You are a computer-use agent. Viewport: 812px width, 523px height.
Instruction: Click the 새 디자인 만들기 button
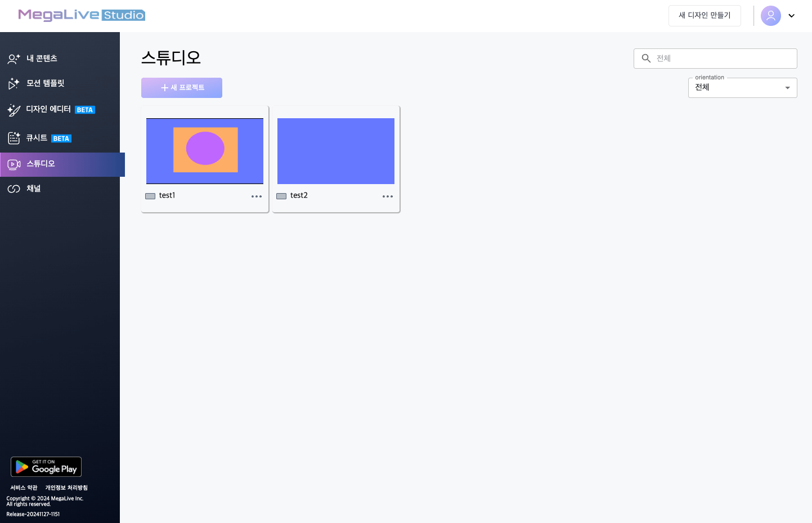point(705,16)
